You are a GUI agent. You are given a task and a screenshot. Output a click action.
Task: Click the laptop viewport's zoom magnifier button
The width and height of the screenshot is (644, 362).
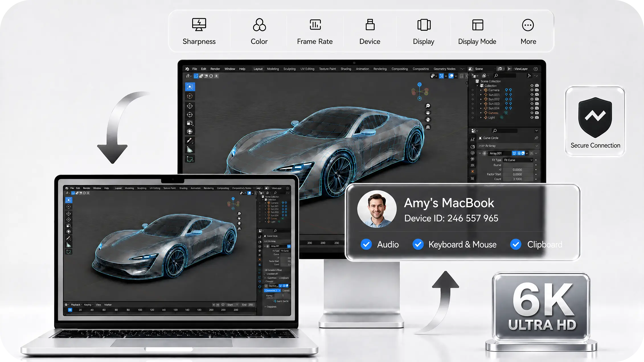point(239,214)
